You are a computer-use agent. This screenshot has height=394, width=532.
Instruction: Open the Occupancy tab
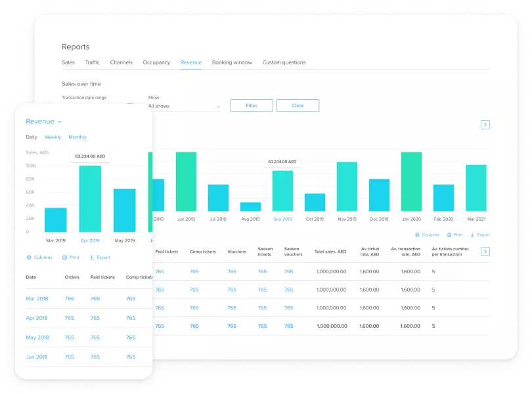[156, 62]
